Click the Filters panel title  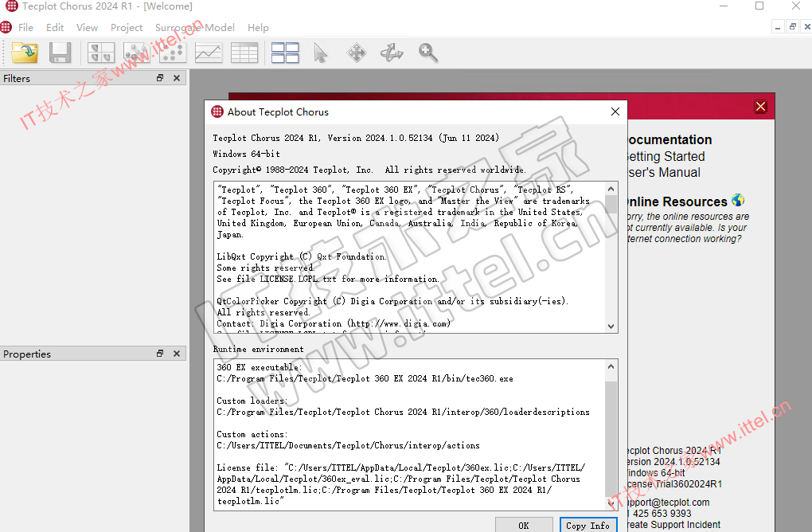[17, 78]
